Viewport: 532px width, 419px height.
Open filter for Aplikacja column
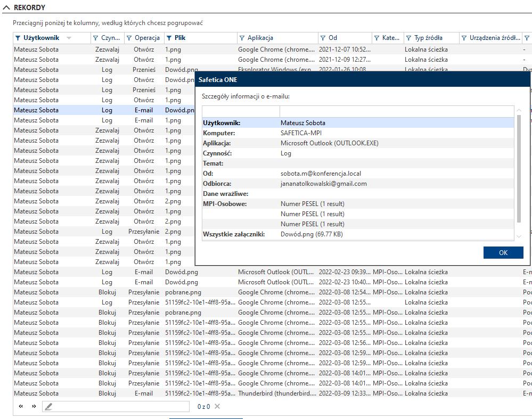pos(242,38)
